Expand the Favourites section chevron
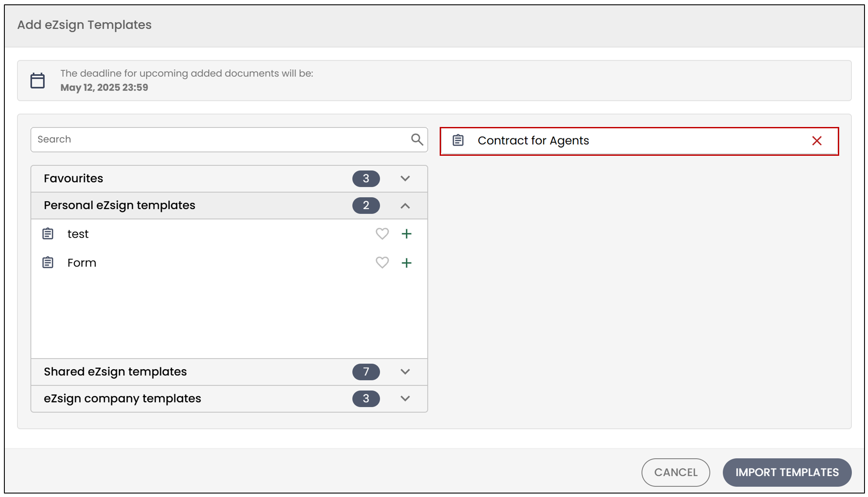 (405, 178)
